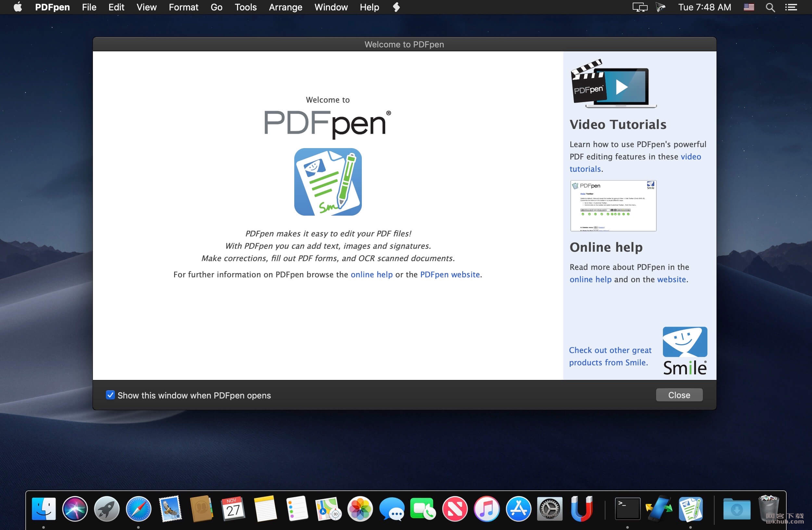812x530 pixels.
Task: Open Notes from the Dock
Action: 265,509
